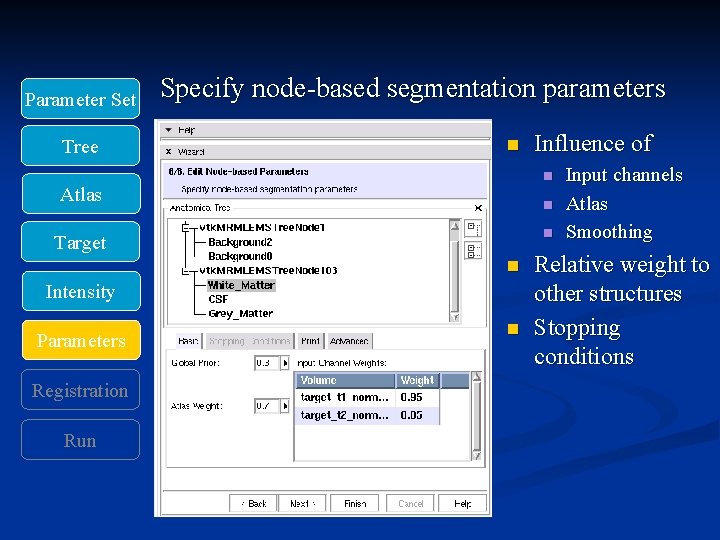The image size is (720, 540).
Task: Click the channel weights scrollbar up arrow
Action: click(x=477, y=377)
